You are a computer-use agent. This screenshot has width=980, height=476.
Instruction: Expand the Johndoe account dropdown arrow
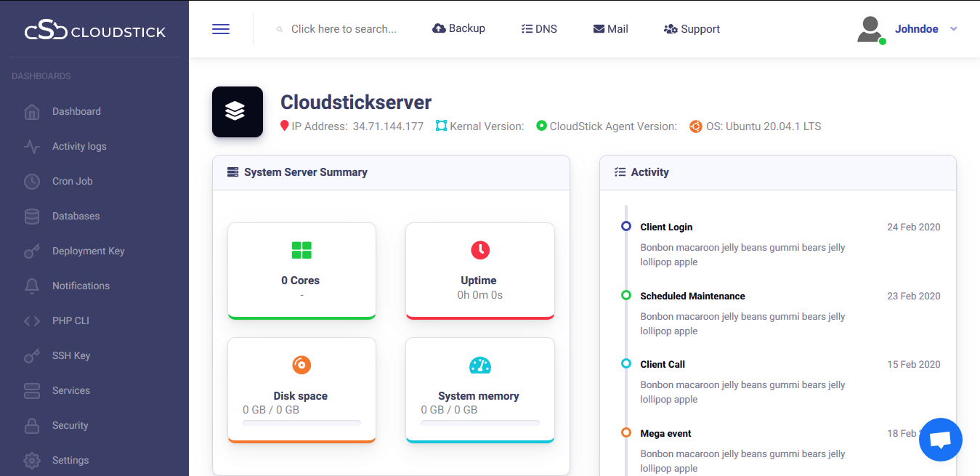tap(954, 29)
